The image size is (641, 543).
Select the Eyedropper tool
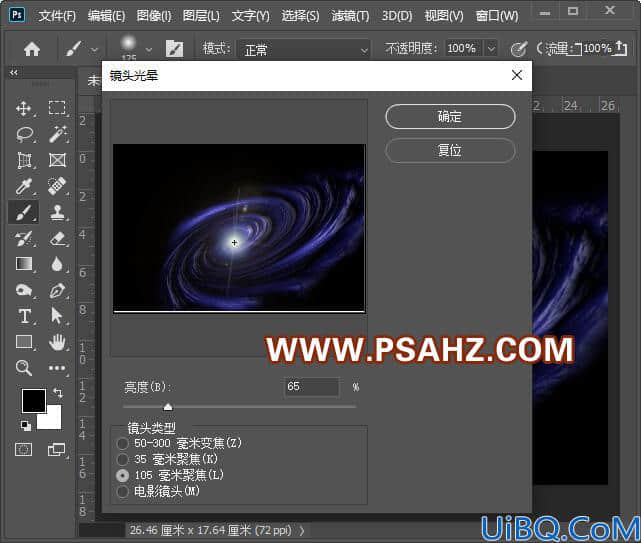(x=24, y=186)
